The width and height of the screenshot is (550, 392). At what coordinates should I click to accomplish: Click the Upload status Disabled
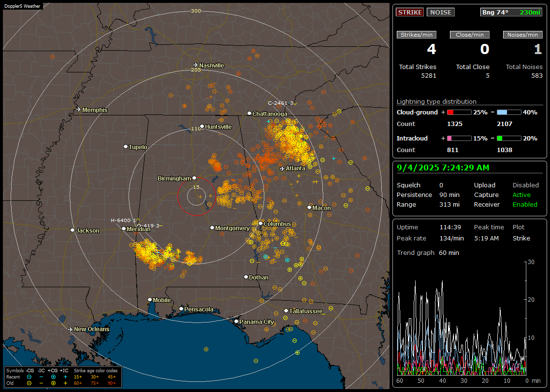[525, 185]
